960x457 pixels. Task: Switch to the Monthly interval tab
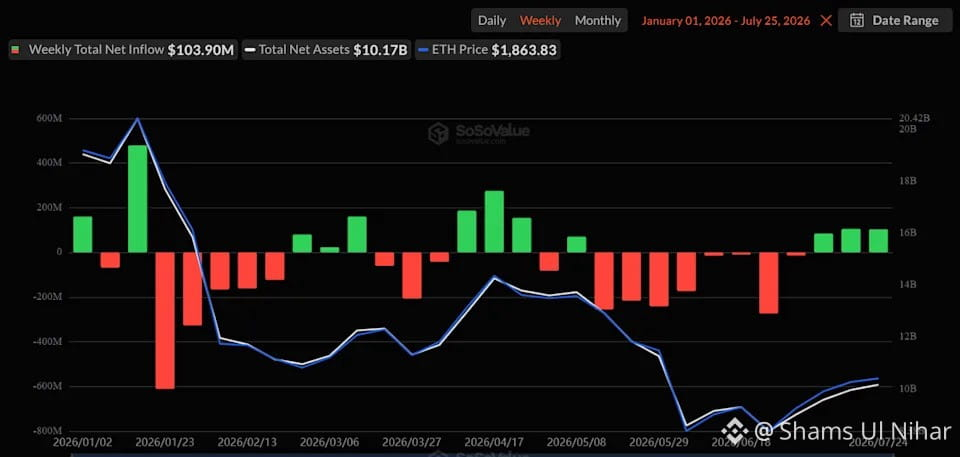coord(598,20)
